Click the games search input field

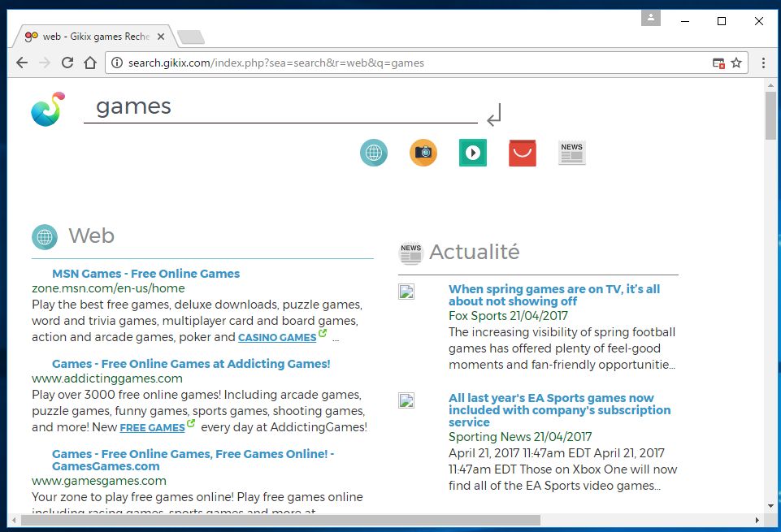280,107
